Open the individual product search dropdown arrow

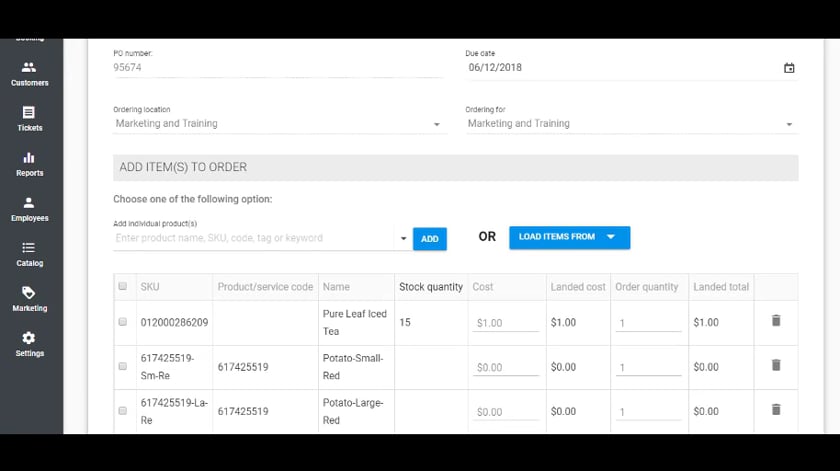[403, 238]
